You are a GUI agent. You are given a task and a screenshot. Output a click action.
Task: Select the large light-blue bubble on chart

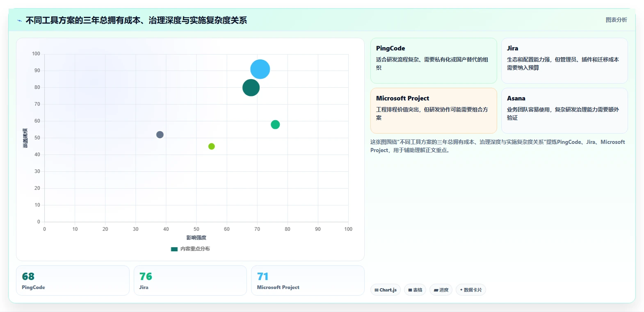260,69
